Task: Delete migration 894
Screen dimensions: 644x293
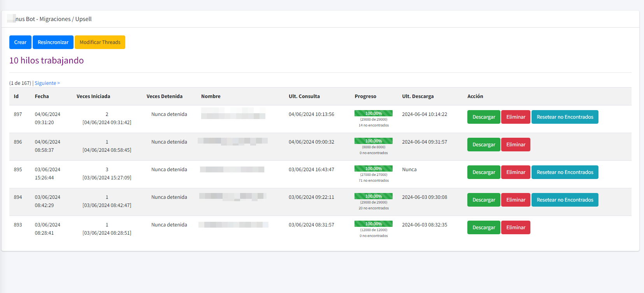Action: pyautogui.click(x=516, y=200)
